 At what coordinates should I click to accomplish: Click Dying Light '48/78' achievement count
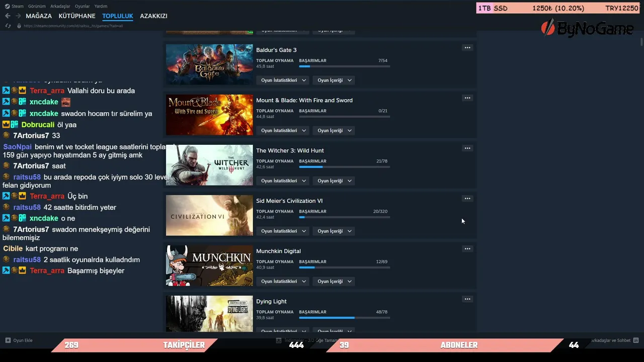coord(382,312)
